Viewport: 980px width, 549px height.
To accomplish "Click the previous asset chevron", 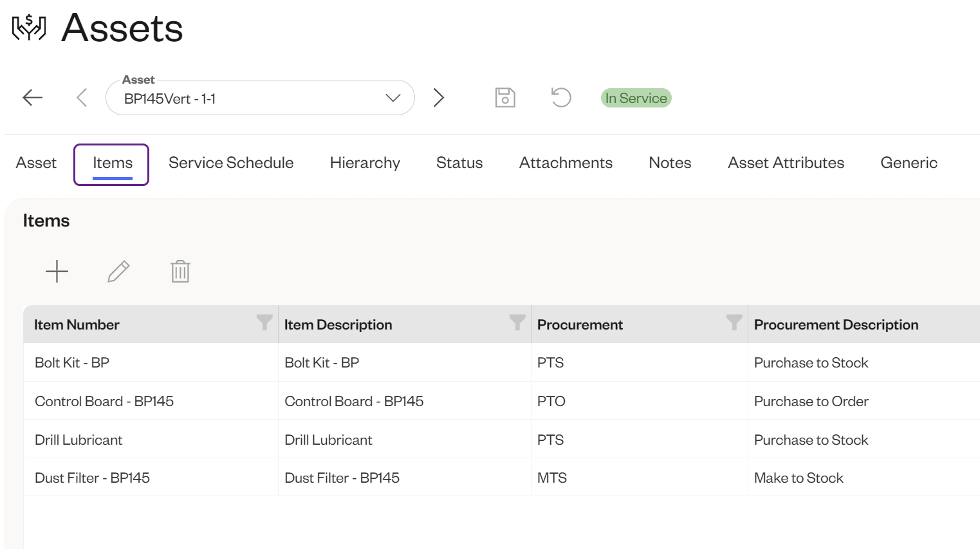I will (x=82, y=97).
